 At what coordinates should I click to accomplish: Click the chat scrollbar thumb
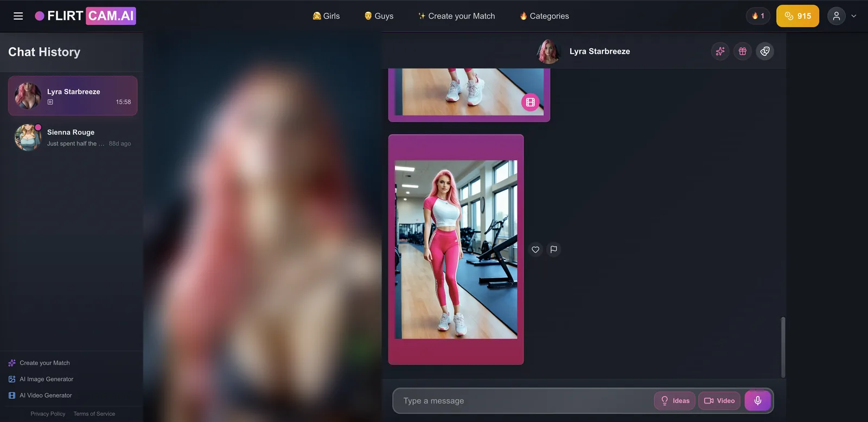click(783, 347)
